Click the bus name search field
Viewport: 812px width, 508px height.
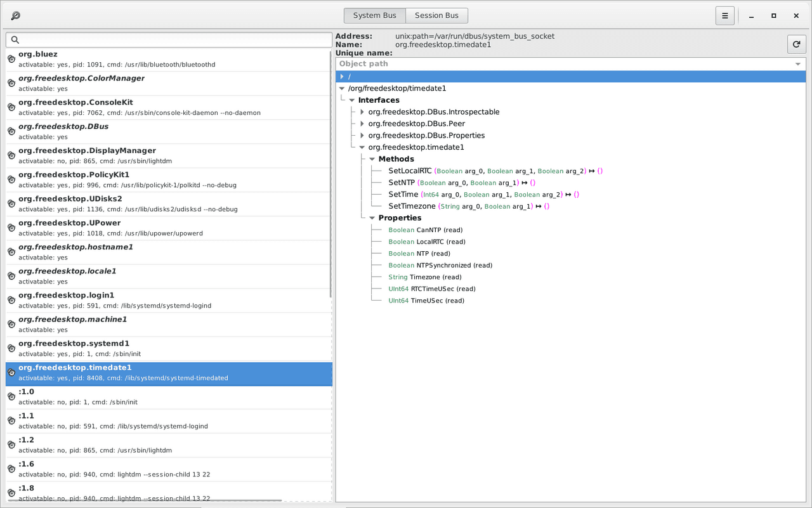169,40
